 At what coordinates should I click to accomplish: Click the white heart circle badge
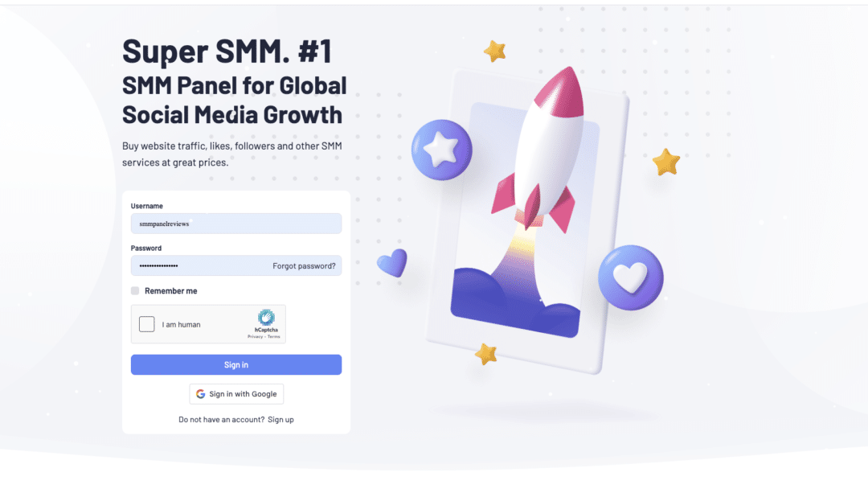[631, 277]
